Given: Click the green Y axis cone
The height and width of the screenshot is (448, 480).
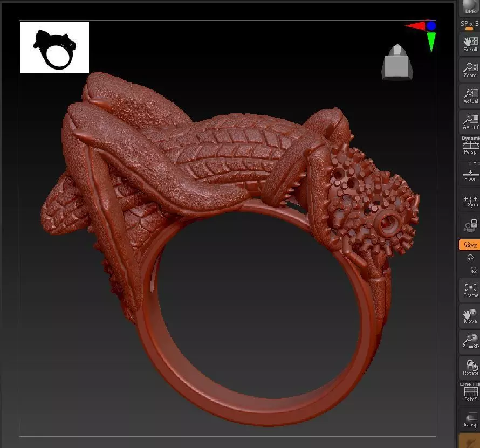Looking at the screenshot, I should coord(431,42).
